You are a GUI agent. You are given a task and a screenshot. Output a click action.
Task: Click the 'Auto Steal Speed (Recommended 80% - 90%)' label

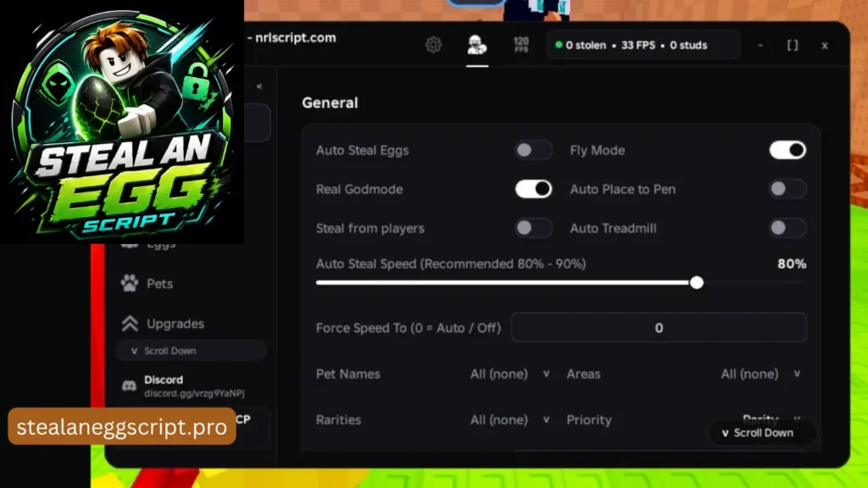[451, 264]
